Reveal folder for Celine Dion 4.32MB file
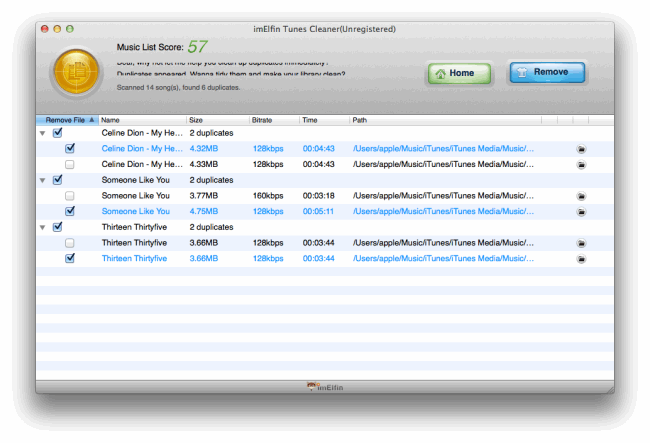Viewport: 650px width, 443px height. pos(581,149)
